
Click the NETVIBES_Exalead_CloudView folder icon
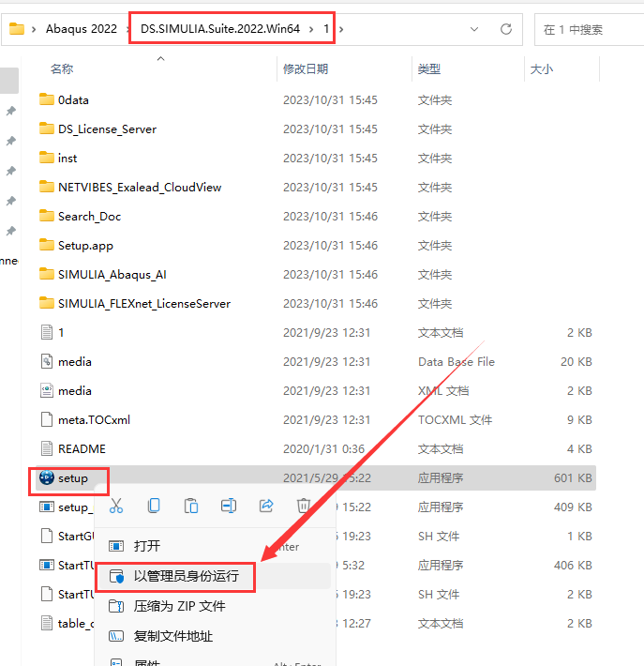point(47,187)
